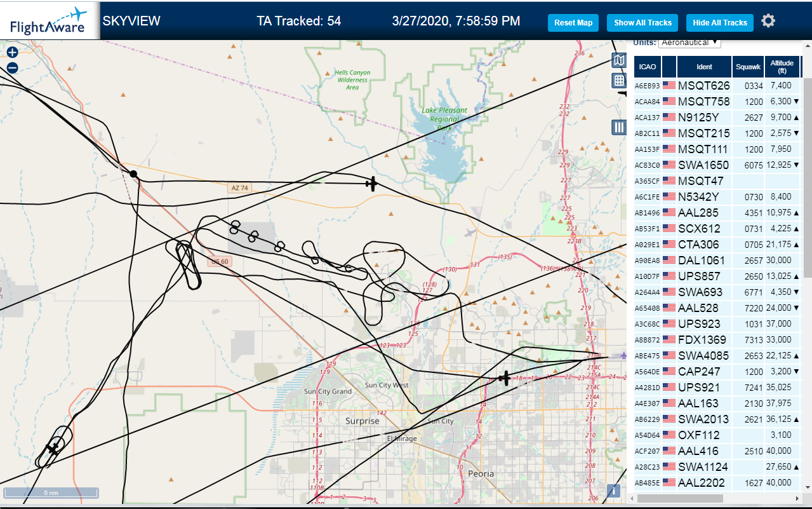The height and width of the screenshot is (509, 812).
Task: Click the track start dot marker
Action: point(133,173)
